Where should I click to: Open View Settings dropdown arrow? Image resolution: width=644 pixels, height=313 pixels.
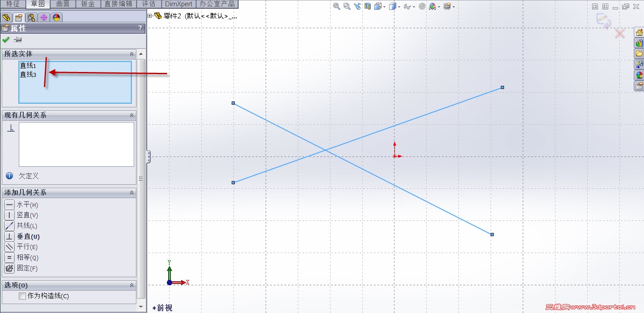pos(453,7)
